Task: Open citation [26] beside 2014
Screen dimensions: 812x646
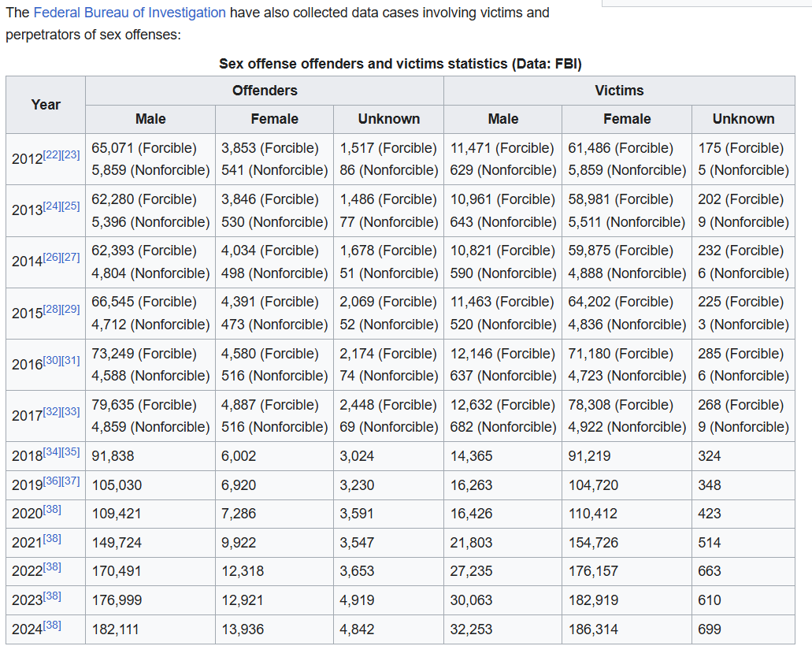Action: pos(52,257)
